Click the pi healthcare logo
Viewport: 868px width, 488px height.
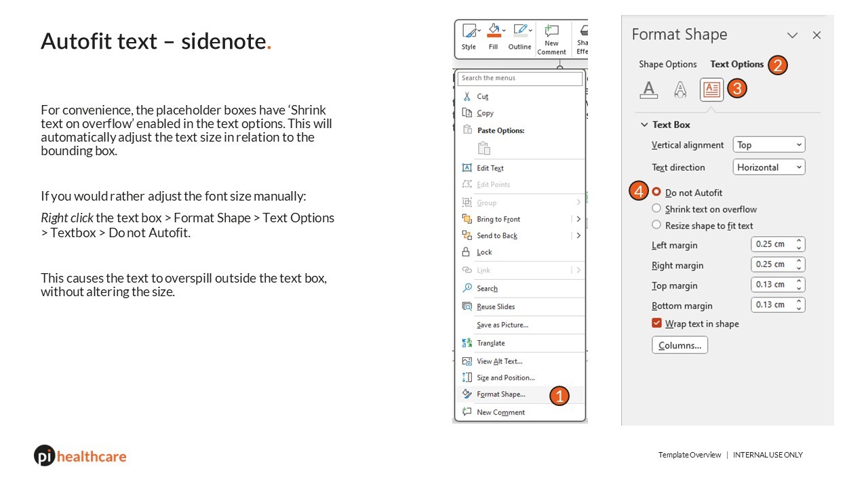click(80, 455)
